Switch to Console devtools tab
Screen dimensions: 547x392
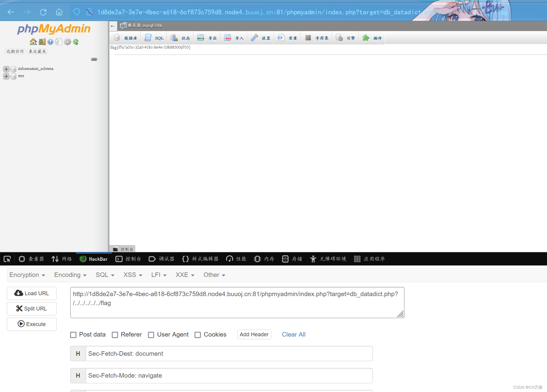(128, 259)
